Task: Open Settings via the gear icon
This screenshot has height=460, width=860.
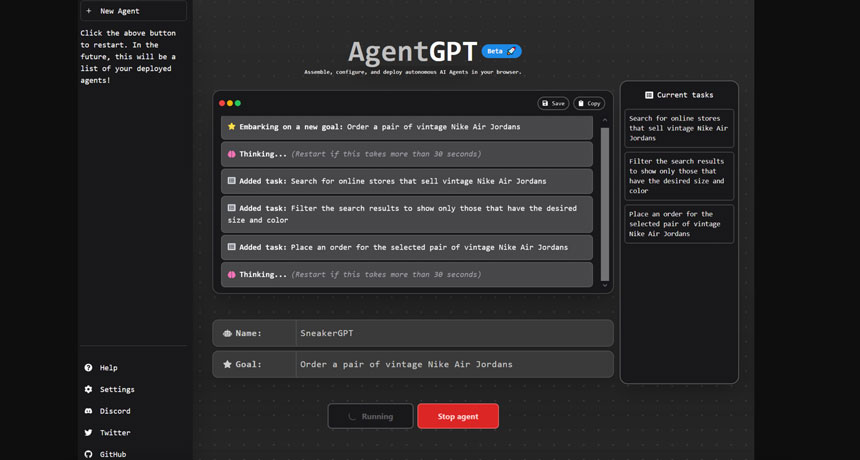Action: 88,389
